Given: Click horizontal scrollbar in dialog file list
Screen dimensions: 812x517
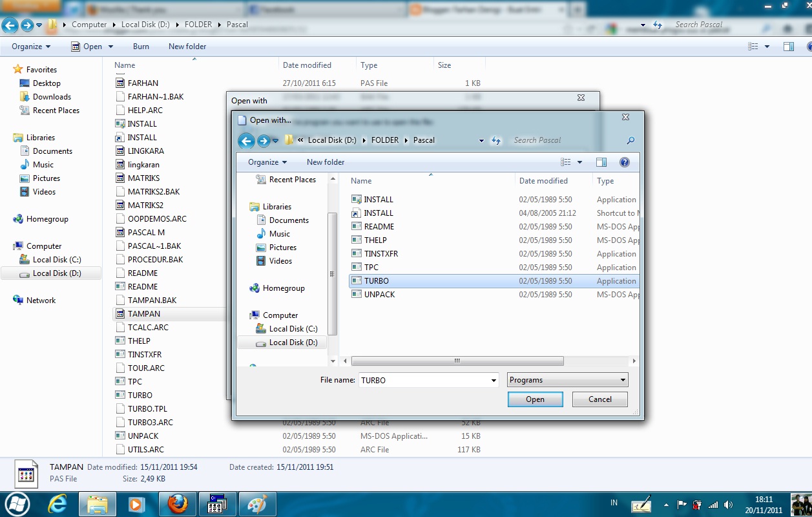Looking at the screenshot, I should 457,361.
